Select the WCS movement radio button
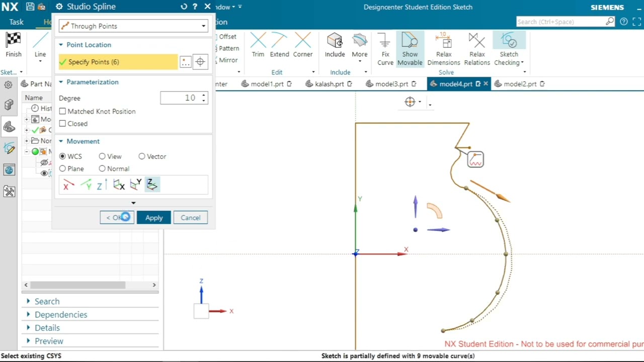Image resolution: width=644 pixels, height=362 pixels. (62, 156)
